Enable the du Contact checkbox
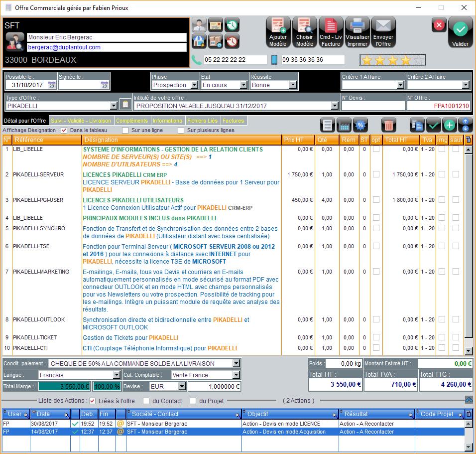 pos(146,401)
